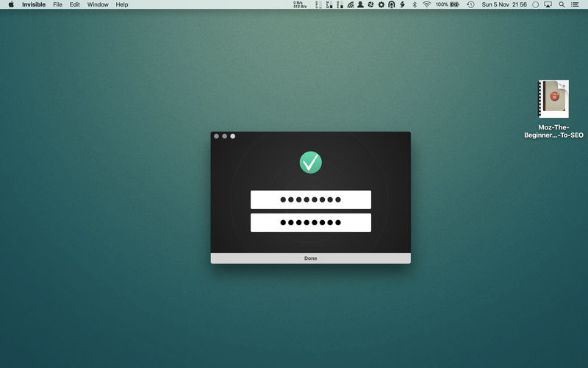Open the Window menu
The image size is (588, 368).
click(x=98, y=4)
